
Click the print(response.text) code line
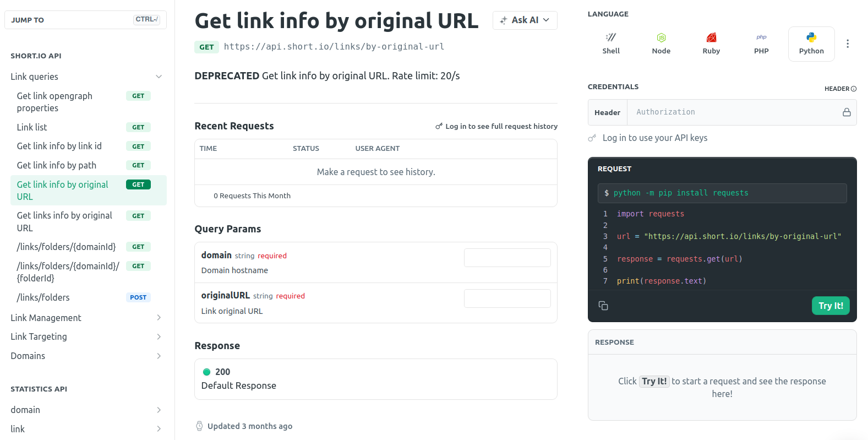(x=662, y=281)
